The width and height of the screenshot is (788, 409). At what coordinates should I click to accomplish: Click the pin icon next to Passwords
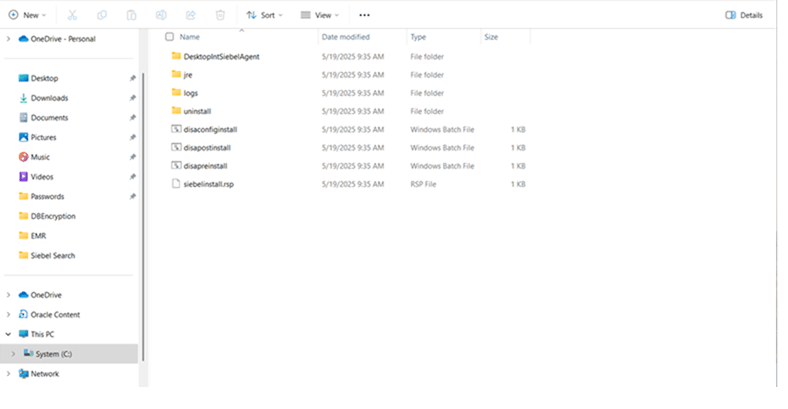pos(133,196)
